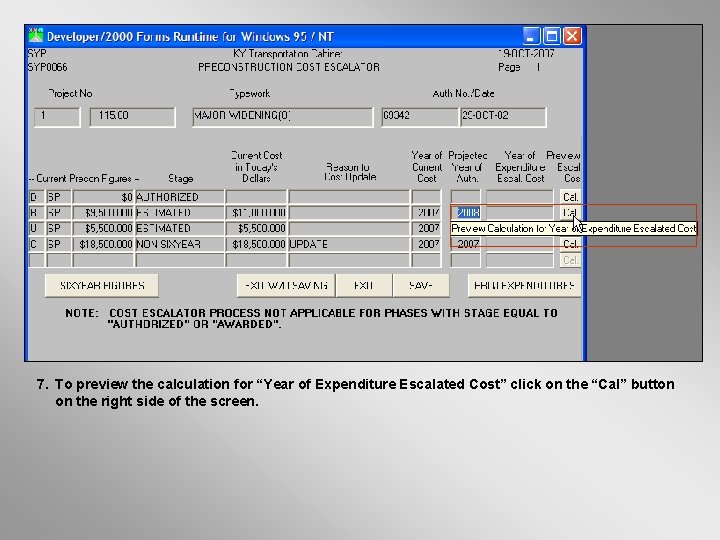The image size is (720, 540).
Task: Click the PRECONSTRUCTION COST ESCALATOR heading
Action: click(x=289, y=68)
